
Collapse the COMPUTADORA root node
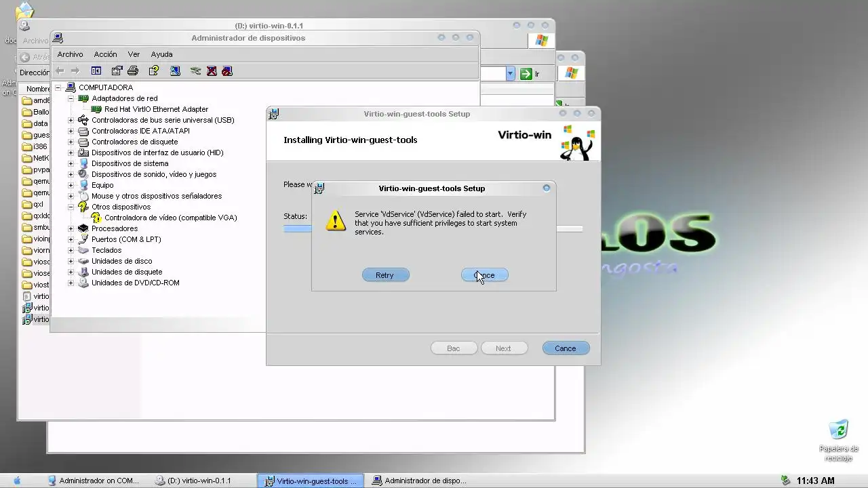tap(58, 87)
